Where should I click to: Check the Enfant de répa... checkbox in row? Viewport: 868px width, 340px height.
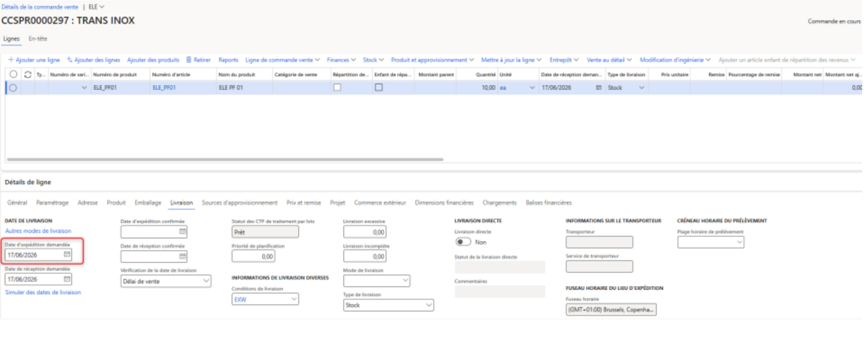(379, 87)
